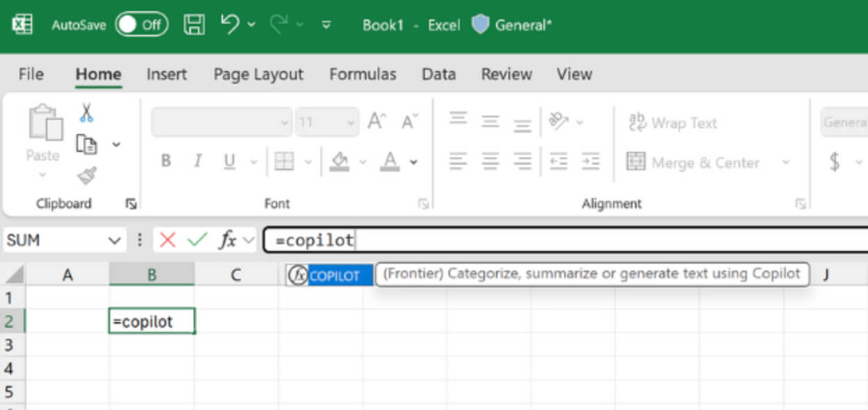The width and height of the screenshot is (868, 410).
Task: Toggle Bold formatting button
Action: (x=166, y=162)
